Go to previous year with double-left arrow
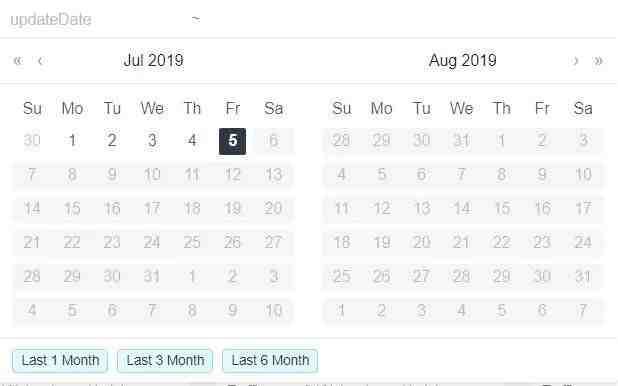 (18, 61)
